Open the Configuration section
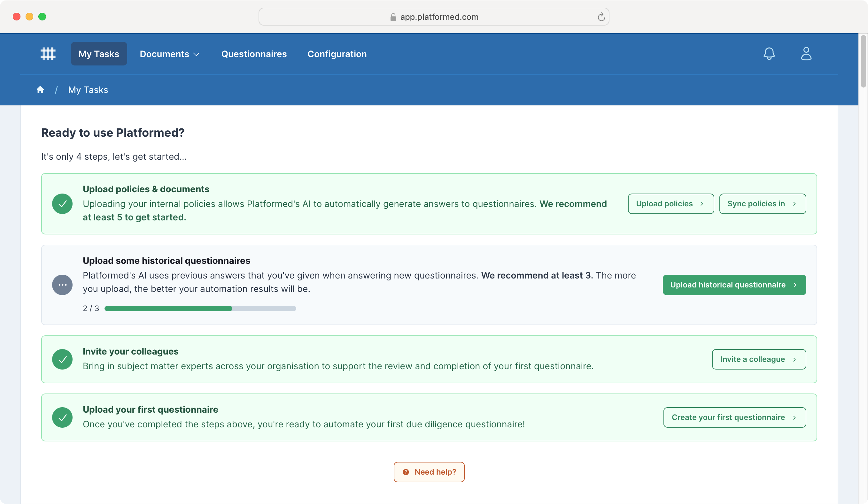 (337, 54)
